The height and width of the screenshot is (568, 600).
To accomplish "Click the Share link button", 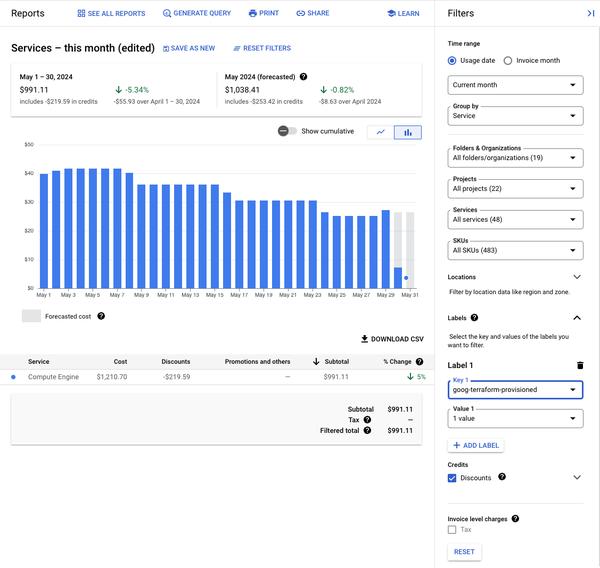I will pos(312,13).
